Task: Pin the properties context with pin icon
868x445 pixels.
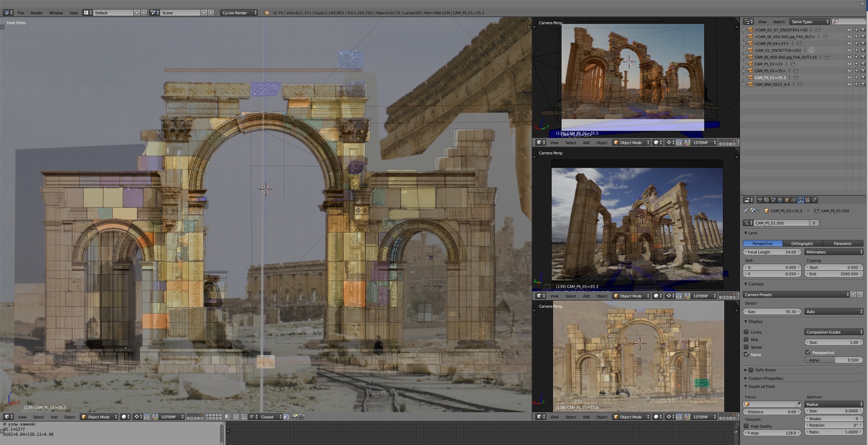Action: coord(746,211)
